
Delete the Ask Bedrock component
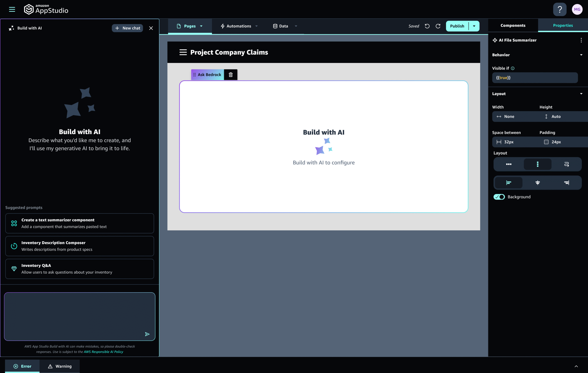point(231,75)
